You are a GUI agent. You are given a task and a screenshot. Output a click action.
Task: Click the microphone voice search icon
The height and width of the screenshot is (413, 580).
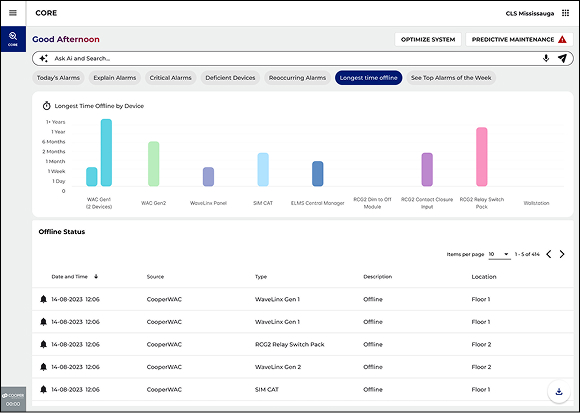click(546, 58)
